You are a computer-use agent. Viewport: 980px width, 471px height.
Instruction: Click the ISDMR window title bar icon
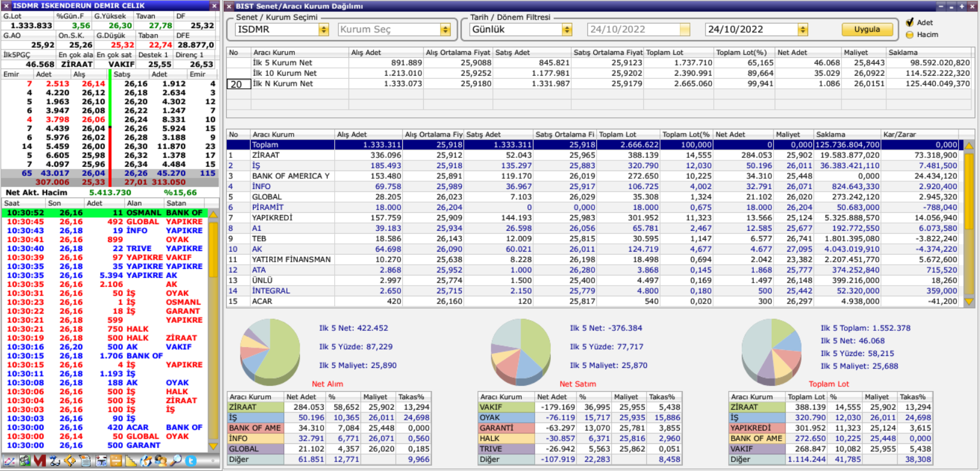(x=6, y=5)
